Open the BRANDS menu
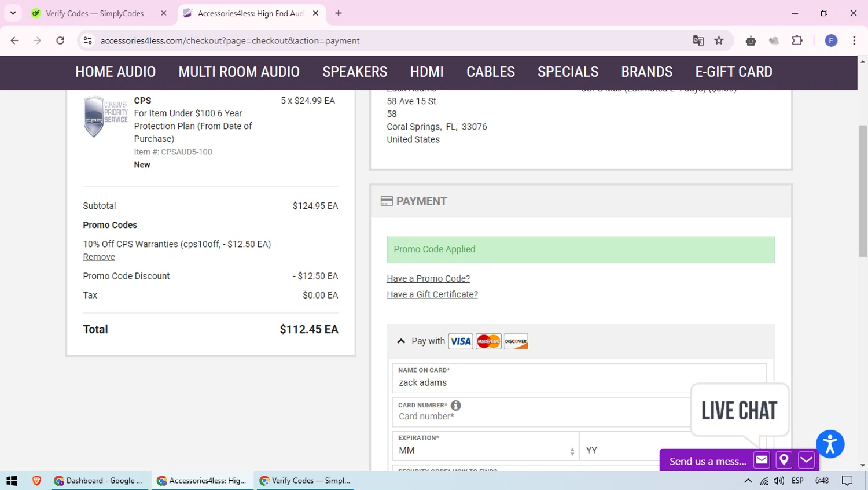The height and width of the screenshot is (490, 868). (647, 72)
